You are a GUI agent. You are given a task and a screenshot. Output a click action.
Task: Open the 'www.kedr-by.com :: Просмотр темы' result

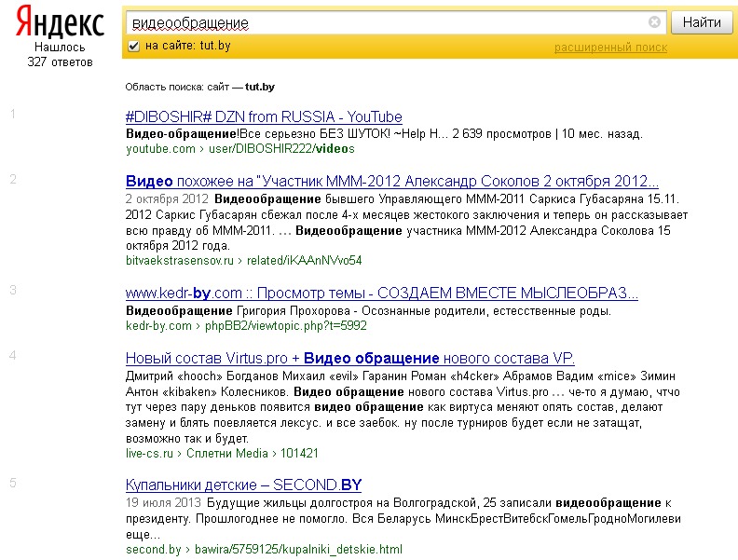pos(382,294)
